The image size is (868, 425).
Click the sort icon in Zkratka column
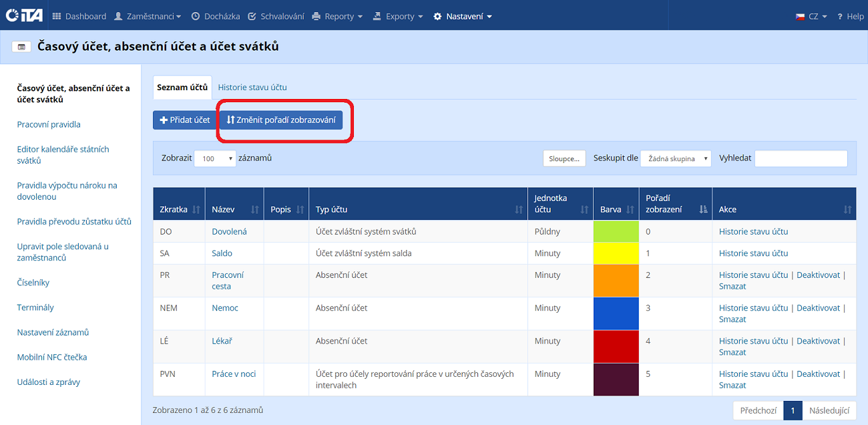click(196, 210)
